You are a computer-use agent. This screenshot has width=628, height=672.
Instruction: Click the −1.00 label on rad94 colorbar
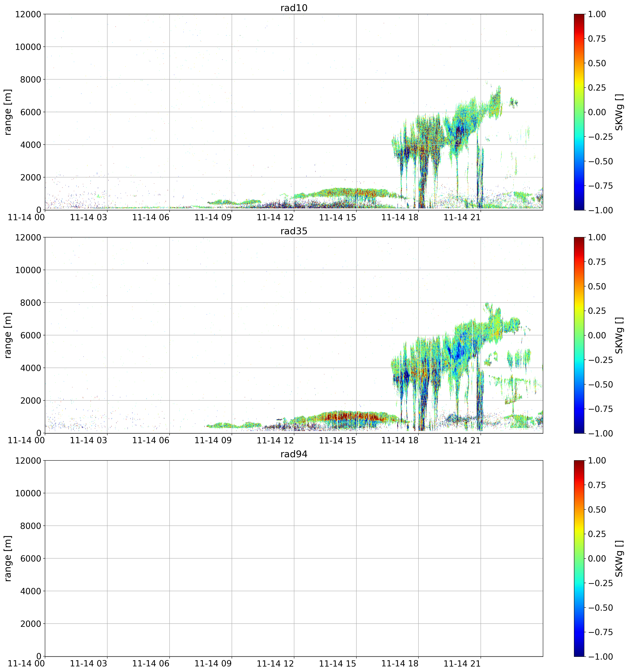pyautogui.click(x=600, y=656)
